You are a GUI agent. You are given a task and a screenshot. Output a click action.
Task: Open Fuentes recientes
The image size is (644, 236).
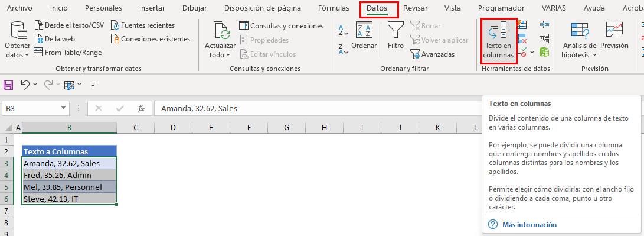[x=143, y=25]
